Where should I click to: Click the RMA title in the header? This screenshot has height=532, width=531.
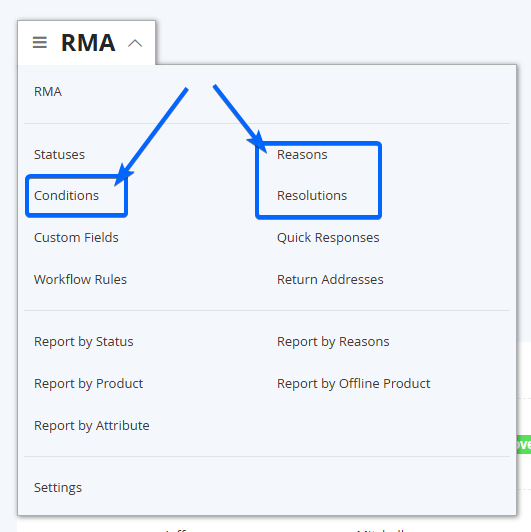[x=88, y=43]
